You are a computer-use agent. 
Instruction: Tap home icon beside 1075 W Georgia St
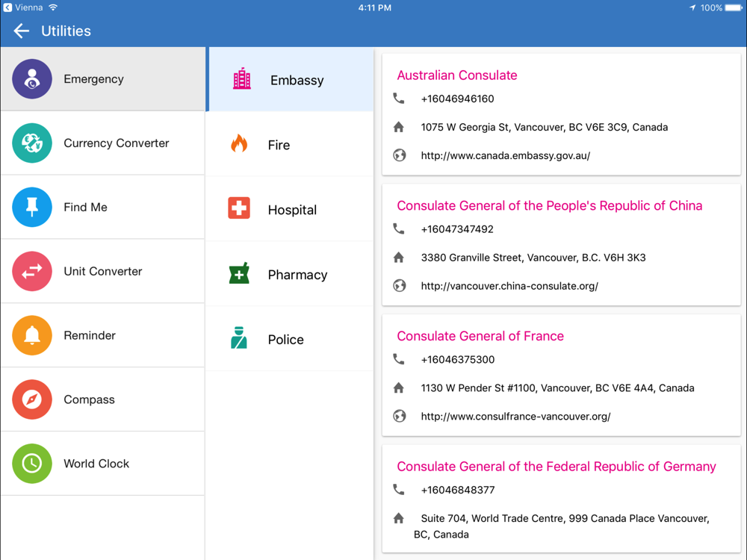click(x=399, y=127)
